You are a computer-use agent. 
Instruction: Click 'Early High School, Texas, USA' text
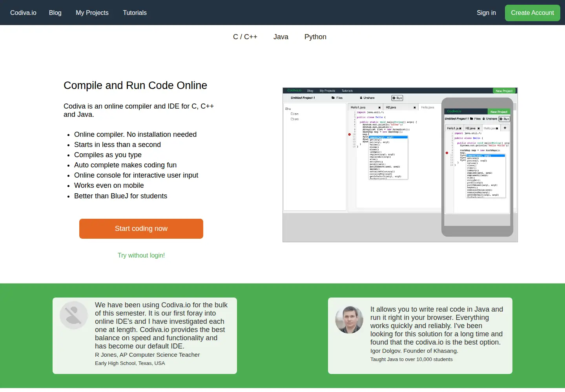pyautogui.click(x=130, y=363)
